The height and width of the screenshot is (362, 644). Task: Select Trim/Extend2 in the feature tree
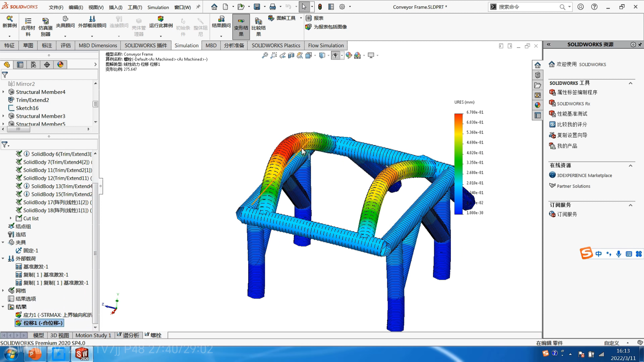pos(32,100)
